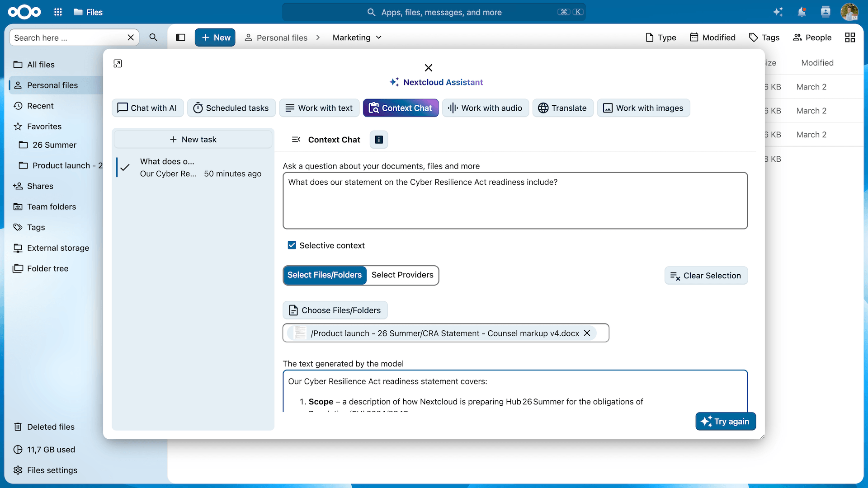Select the Select Providers option

click(402, 275)
